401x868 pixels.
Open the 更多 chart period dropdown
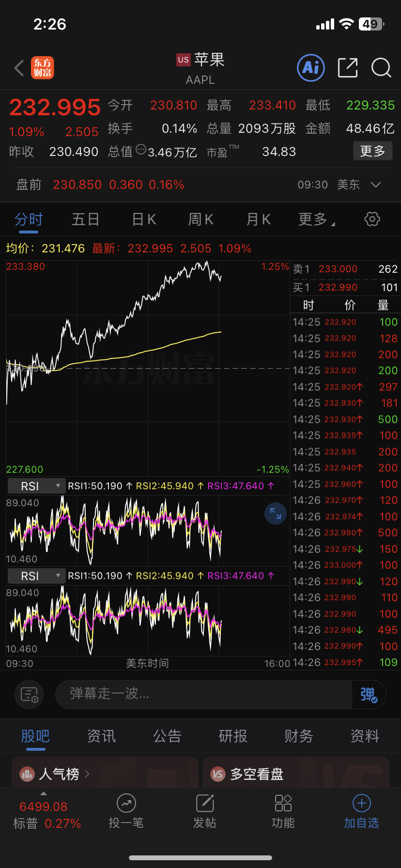point(317,219)
